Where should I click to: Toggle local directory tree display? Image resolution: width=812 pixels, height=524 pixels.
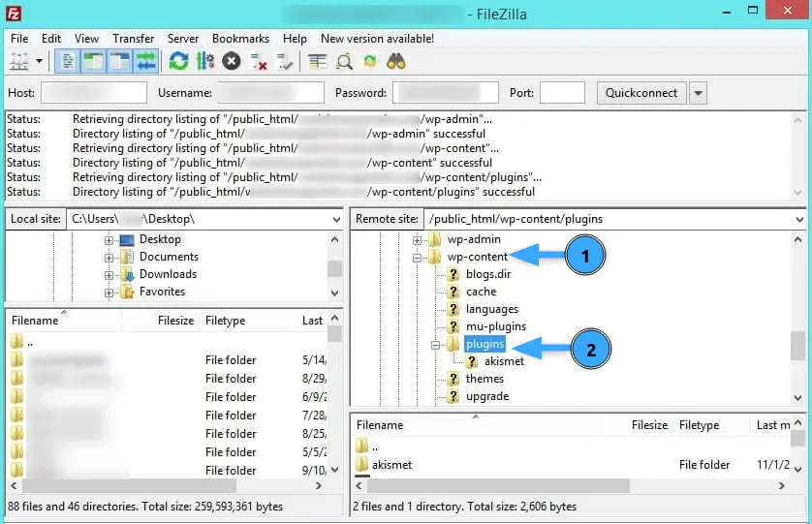tap(94, 62)
